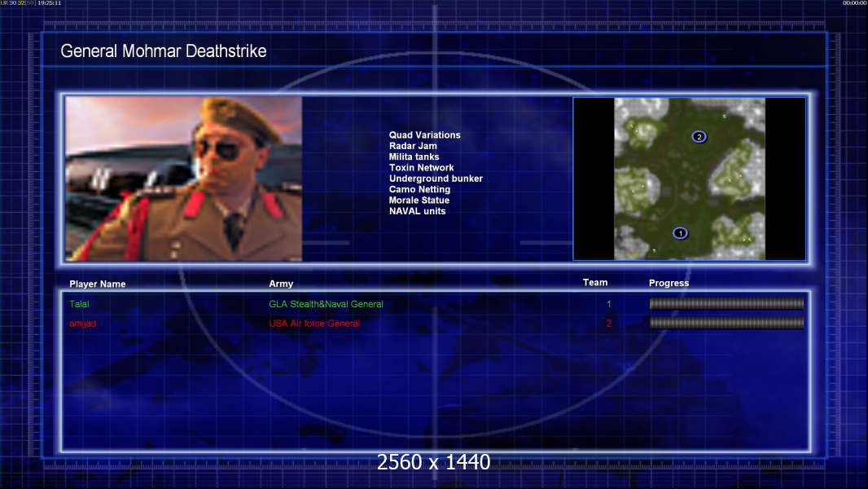Click the Radar Jam text

(413, 146)
